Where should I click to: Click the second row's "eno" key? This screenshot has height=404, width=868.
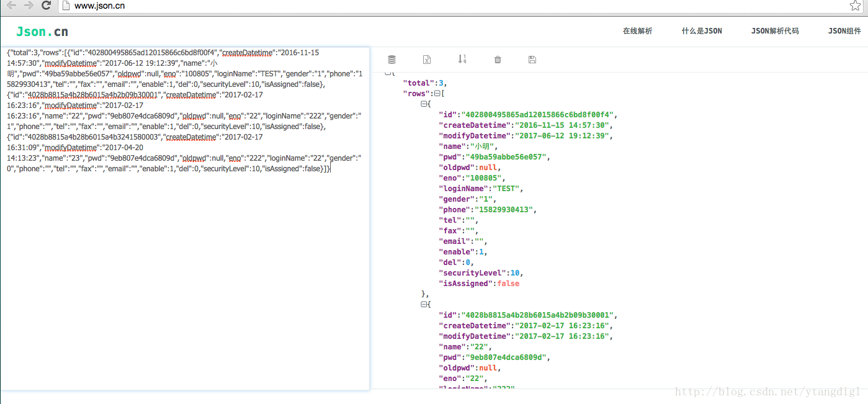(x=449, y=379)
